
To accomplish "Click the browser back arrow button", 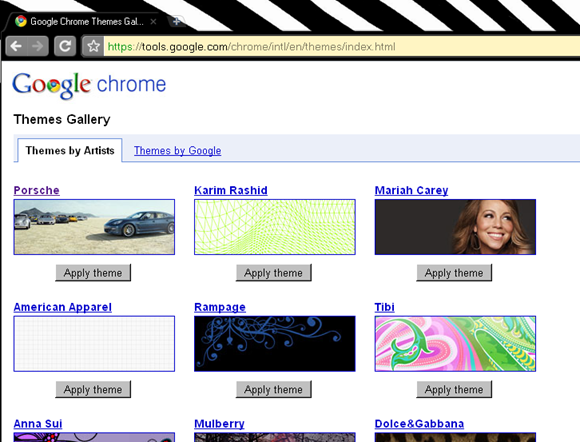I will (17, 46).
